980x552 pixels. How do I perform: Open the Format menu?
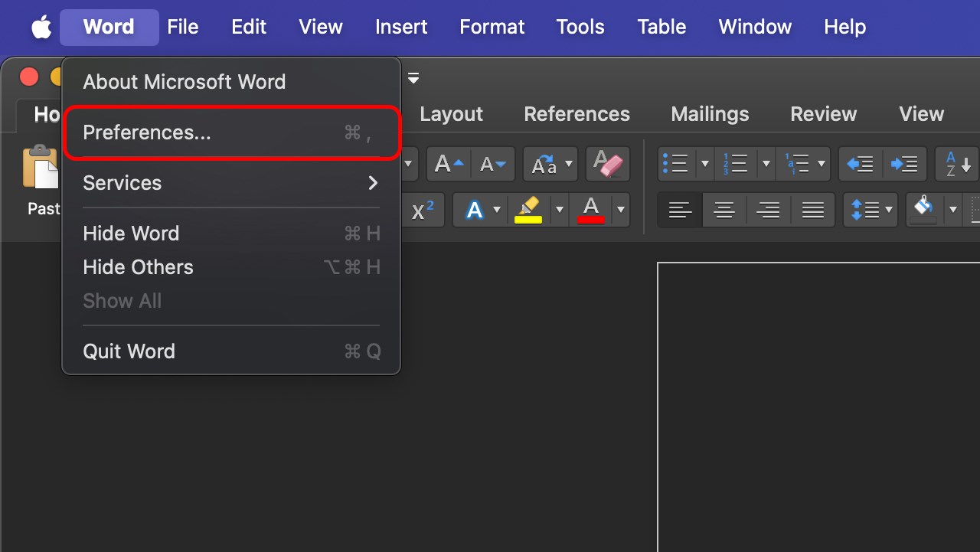(x=492, y=28)
